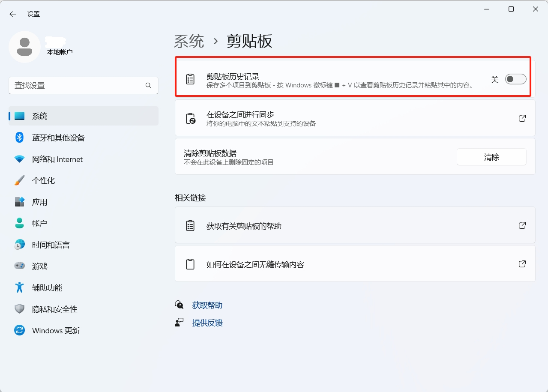Viewport: 548px width, 392px height.
Task: Click the 个性化 paintbrush icon
Action: tap(19, 181)
